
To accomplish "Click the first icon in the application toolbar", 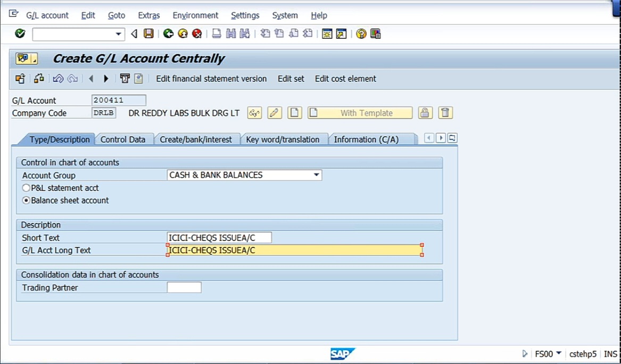I will [20, 78].
